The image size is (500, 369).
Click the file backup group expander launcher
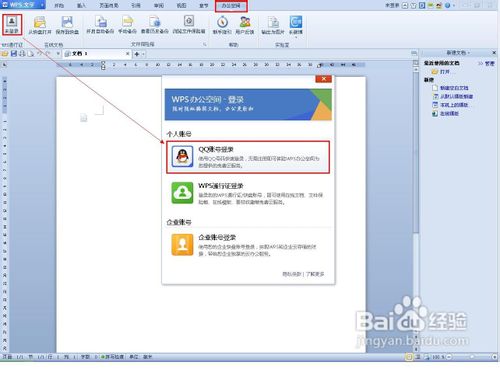point(205,44)
